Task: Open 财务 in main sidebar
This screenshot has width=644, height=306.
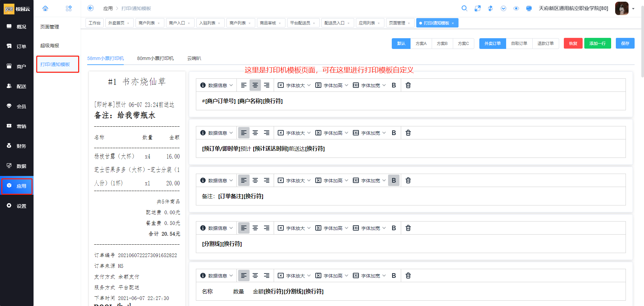Action: (17, 146)
